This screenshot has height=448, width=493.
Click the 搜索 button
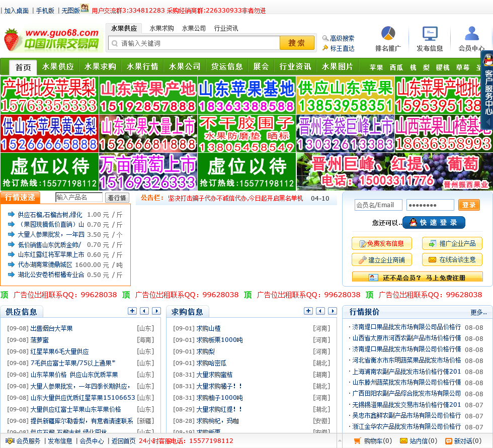[x=296, y=43]
